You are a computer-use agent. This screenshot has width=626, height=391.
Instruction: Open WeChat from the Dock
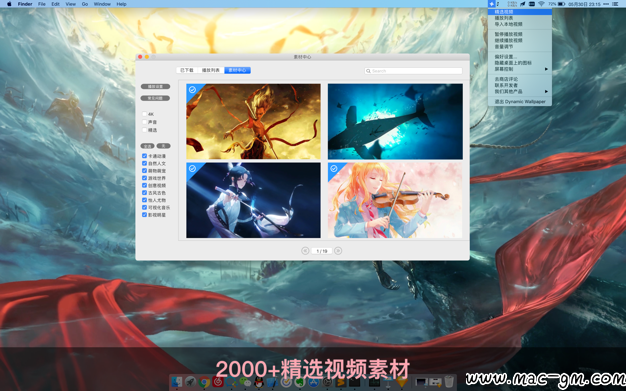(245, 382)
